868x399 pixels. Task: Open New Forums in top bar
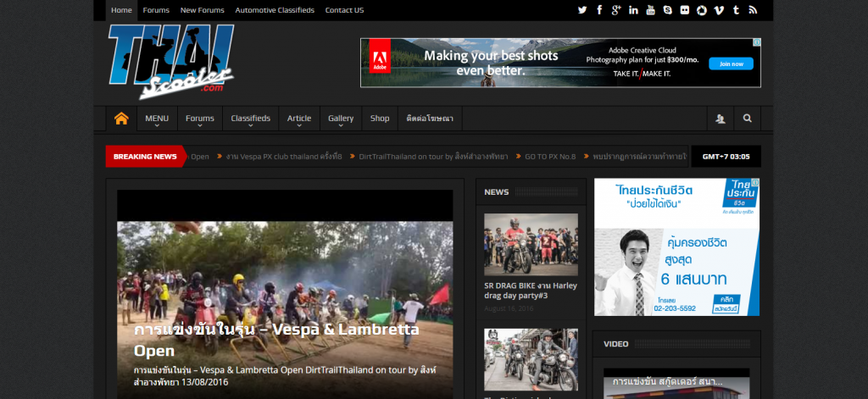pyautogui.click(x=202, y=10)
